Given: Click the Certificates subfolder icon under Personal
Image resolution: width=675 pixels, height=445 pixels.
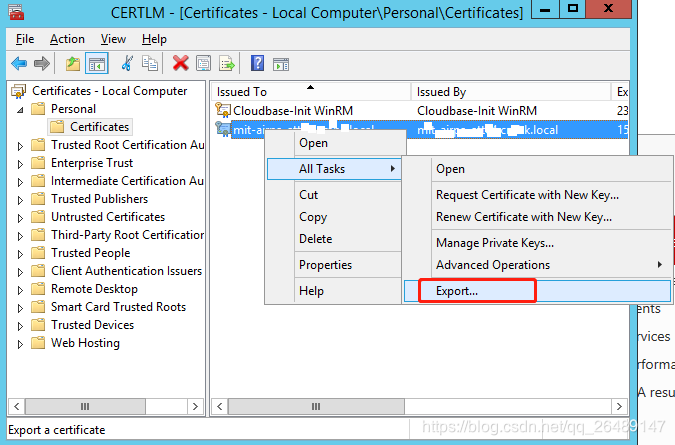Looking at the screenshot, I should pyautogui.click(x=57, y=127).
